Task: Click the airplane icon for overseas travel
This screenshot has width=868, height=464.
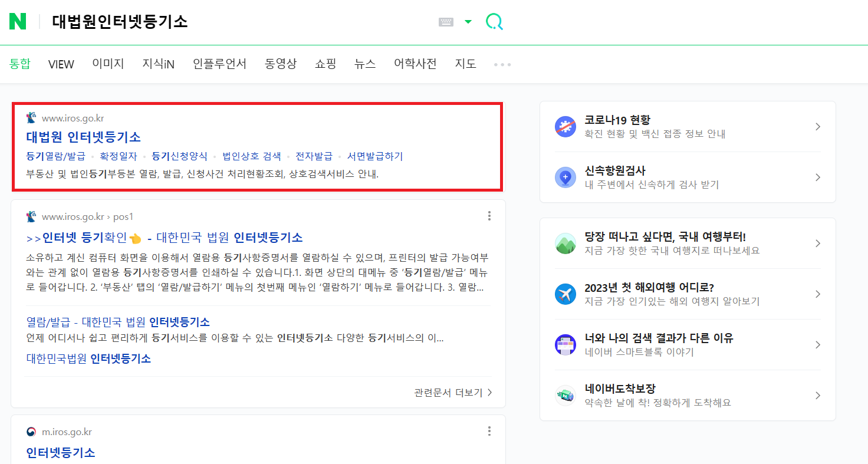Action: tap(565, 294)
